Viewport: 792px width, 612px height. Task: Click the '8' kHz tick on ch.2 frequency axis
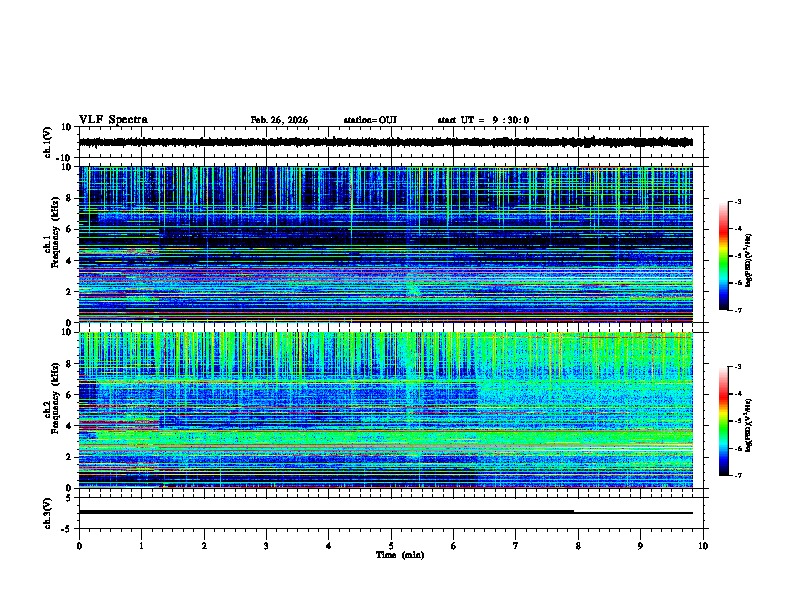click(69, 364)
